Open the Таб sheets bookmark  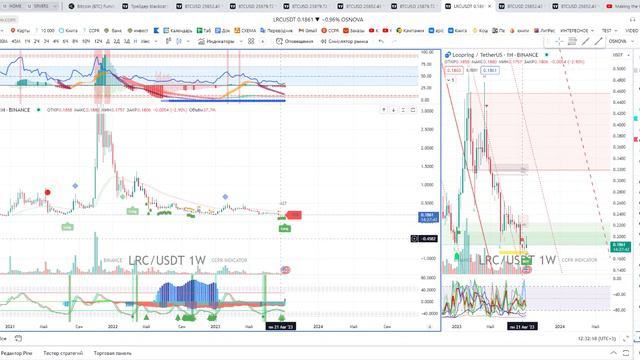(204, 31)
